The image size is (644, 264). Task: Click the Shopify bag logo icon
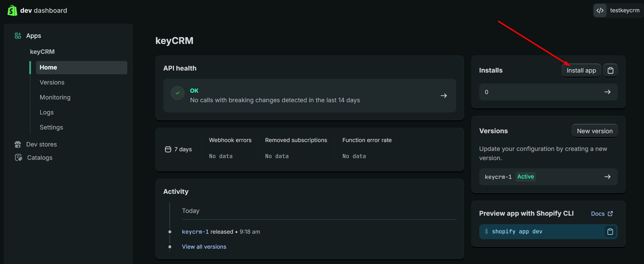(x=12, y=11)
